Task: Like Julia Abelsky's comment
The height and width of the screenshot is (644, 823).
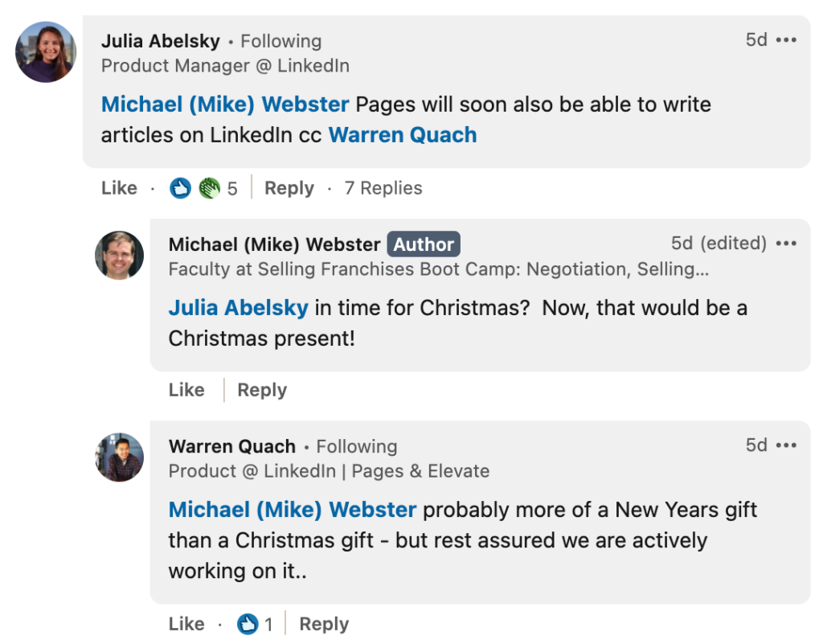Action: (x=119, y=188)
